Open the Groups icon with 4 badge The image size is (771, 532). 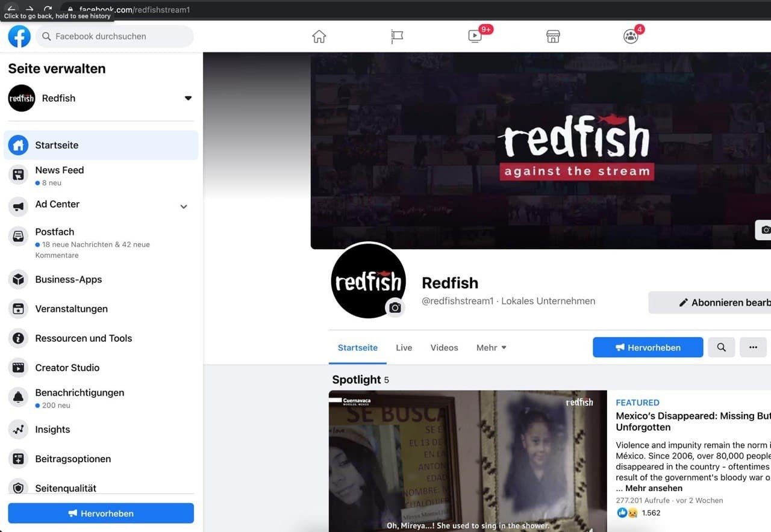click(x=631, y=36)
